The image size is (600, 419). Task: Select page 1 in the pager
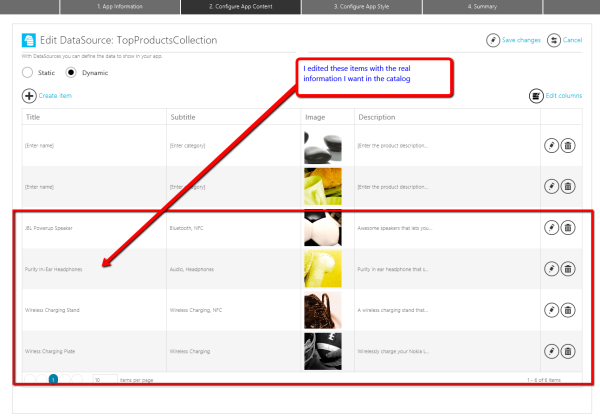point(53,380)
